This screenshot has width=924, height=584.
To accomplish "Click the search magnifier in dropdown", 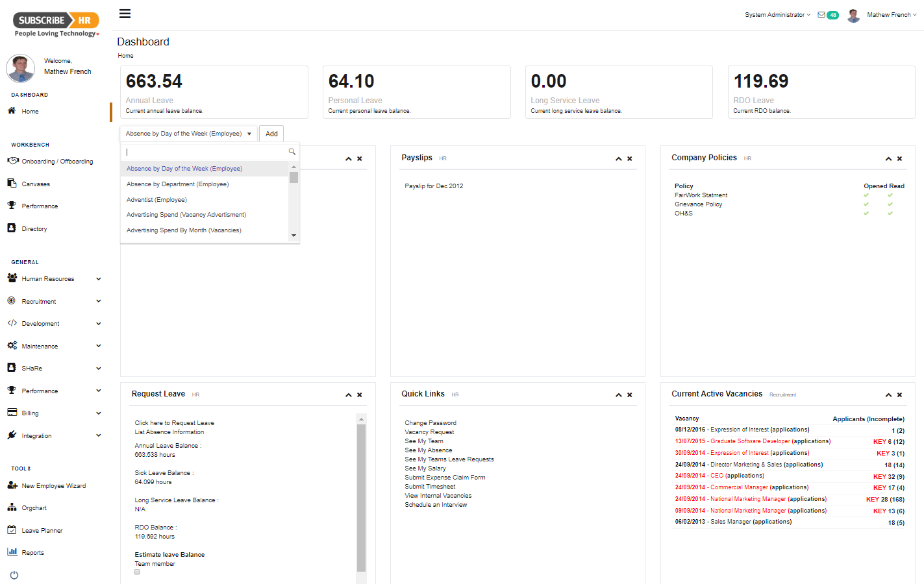I will 292,152.
